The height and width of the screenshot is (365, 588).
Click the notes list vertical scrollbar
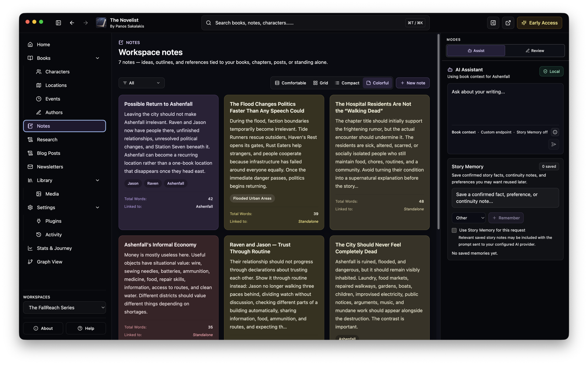[x=438, y=132]
